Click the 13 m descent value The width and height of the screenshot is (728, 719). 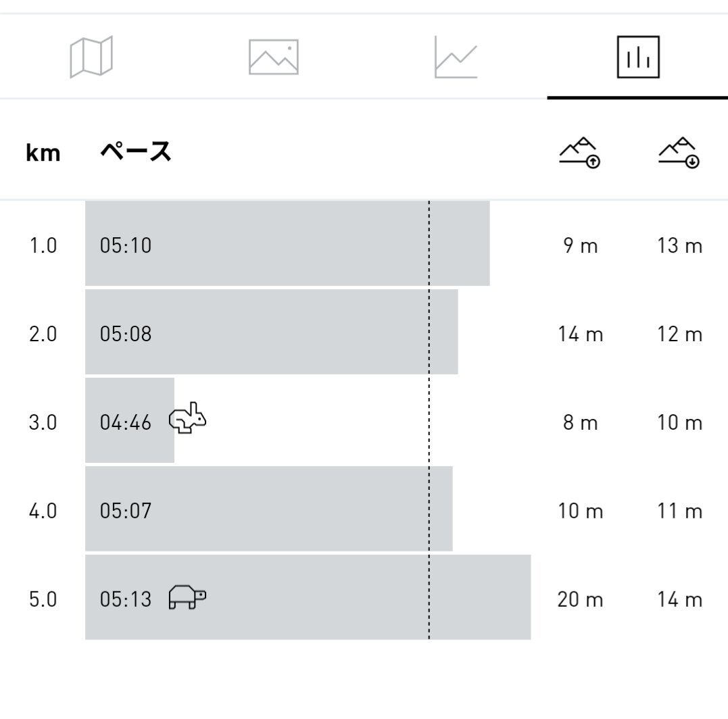pyautogui.click(x=680, y=245)
